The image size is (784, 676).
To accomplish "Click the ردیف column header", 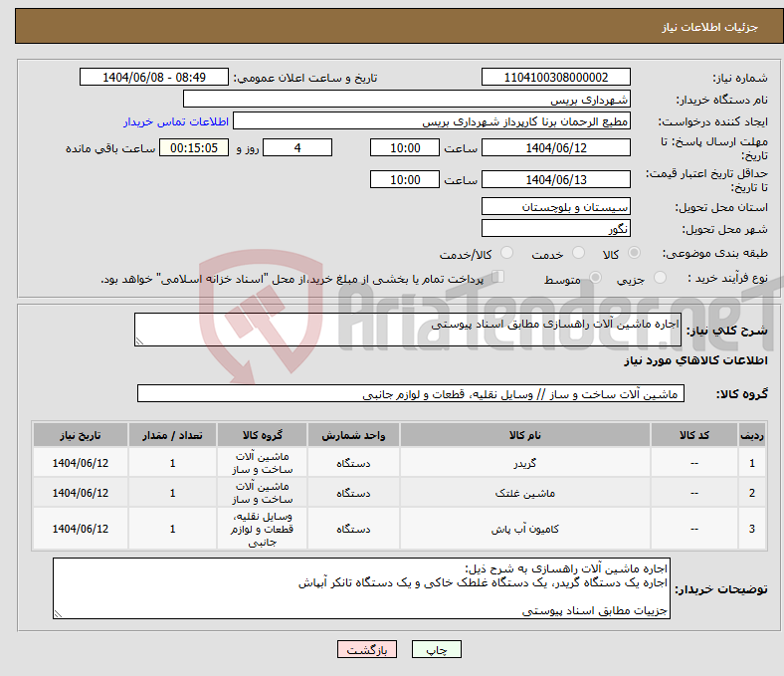I will pyautogui.click(x=752, y=435).
